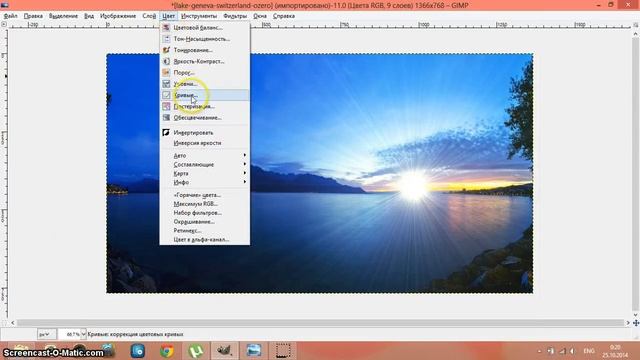640x360 pixels.
Task: Open the Окна menu
Action: click(260, 16)
